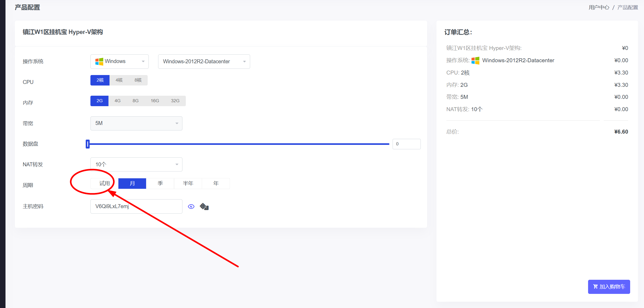Go to 用户中心 breadcrumb link
This screenshot has height=308, width=644.
tap(599, 8)
